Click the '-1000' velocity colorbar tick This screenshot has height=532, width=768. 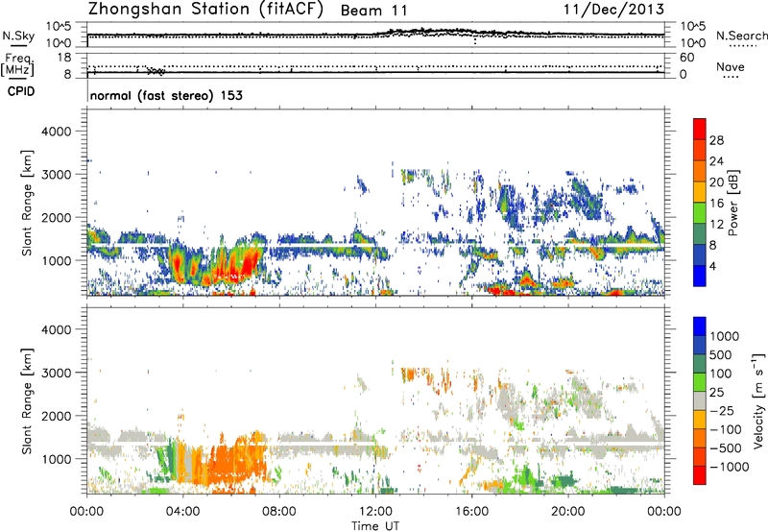730,467
